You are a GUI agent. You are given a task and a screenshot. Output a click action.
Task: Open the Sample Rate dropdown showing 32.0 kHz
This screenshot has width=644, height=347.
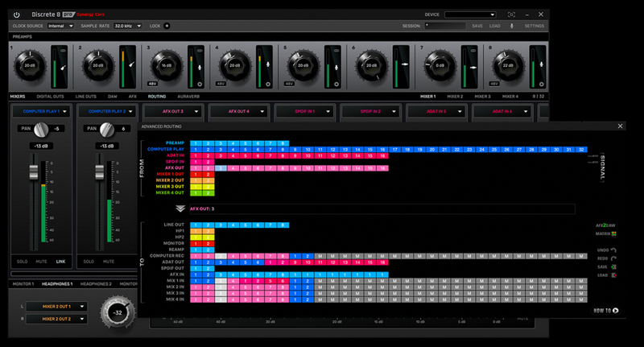pos(128,26)
